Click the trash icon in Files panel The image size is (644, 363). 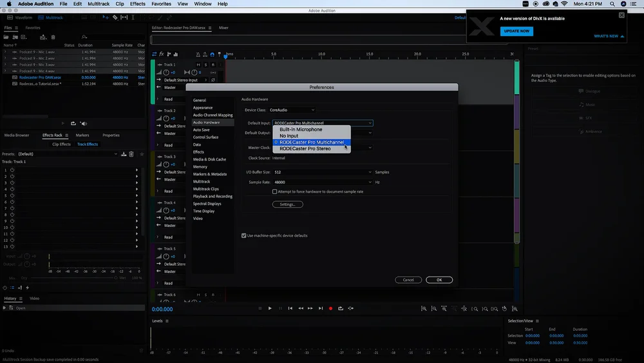pos(53,37)
